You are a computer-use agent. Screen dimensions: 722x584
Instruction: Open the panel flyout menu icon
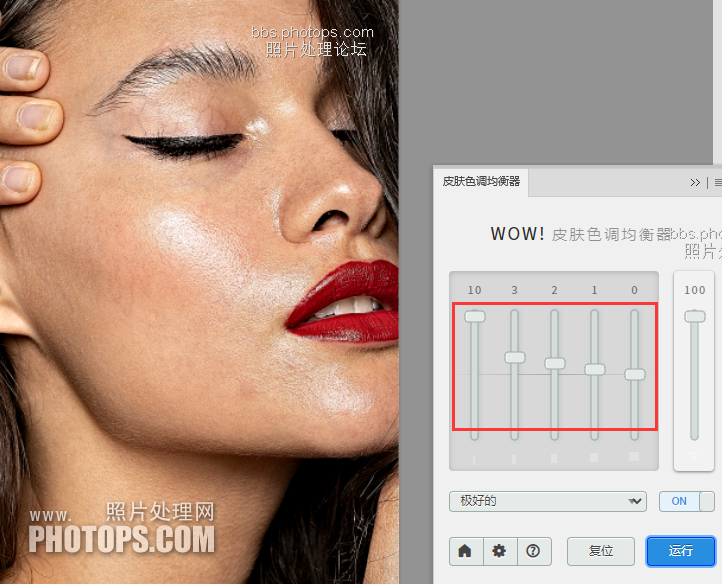point(718,182)
